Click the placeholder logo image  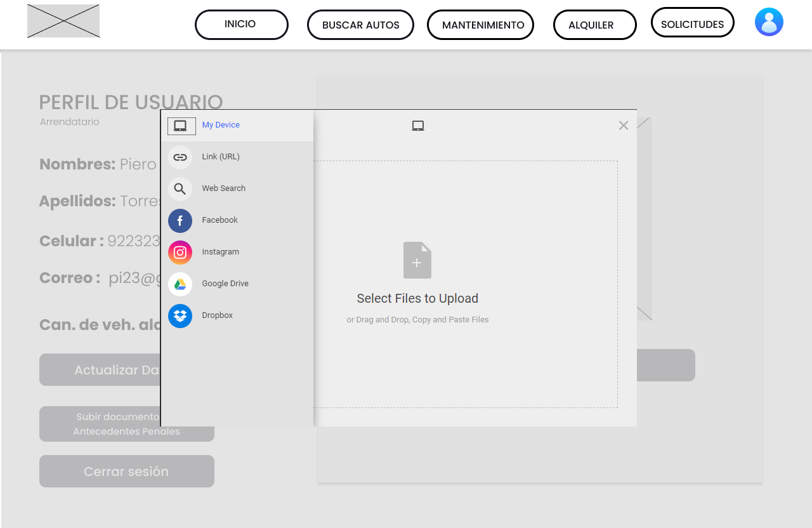63,21
